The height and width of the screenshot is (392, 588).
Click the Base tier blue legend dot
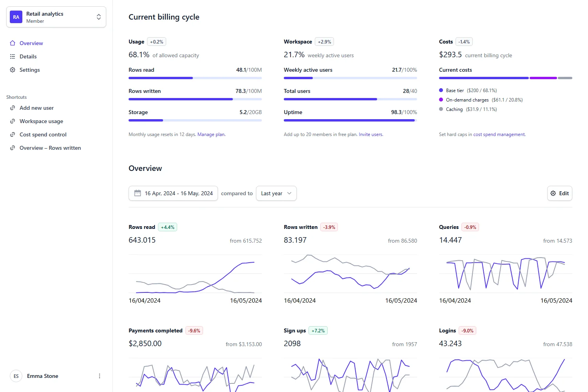click(441, 90)
